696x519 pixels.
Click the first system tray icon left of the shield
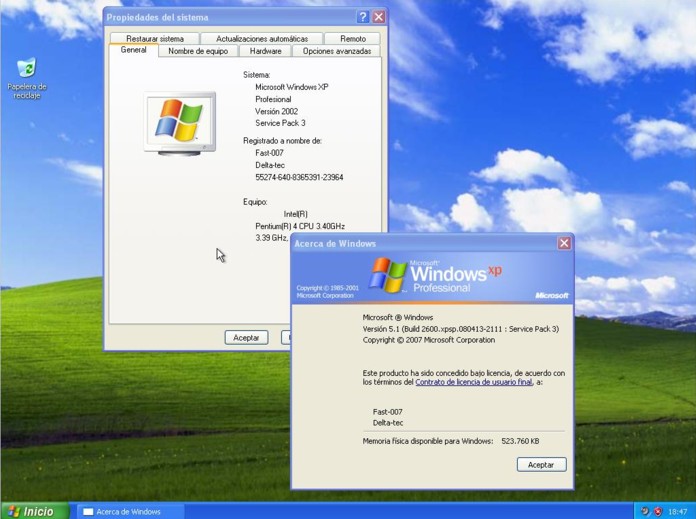click(645, 511)
